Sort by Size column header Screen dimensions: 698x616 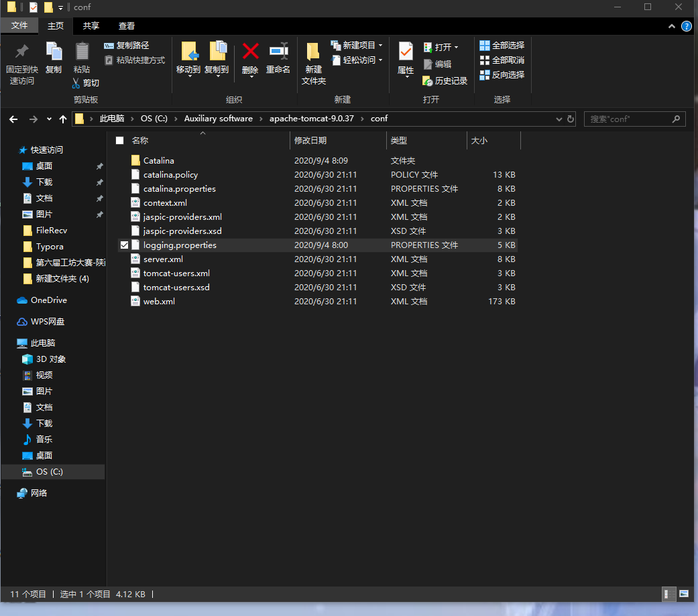493,141
